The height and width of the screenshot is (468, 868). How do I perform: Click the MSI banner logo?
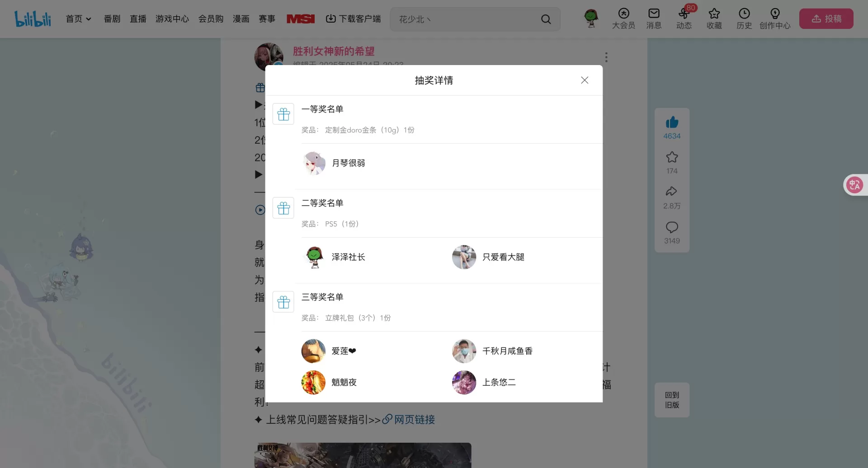coord(301,19)
